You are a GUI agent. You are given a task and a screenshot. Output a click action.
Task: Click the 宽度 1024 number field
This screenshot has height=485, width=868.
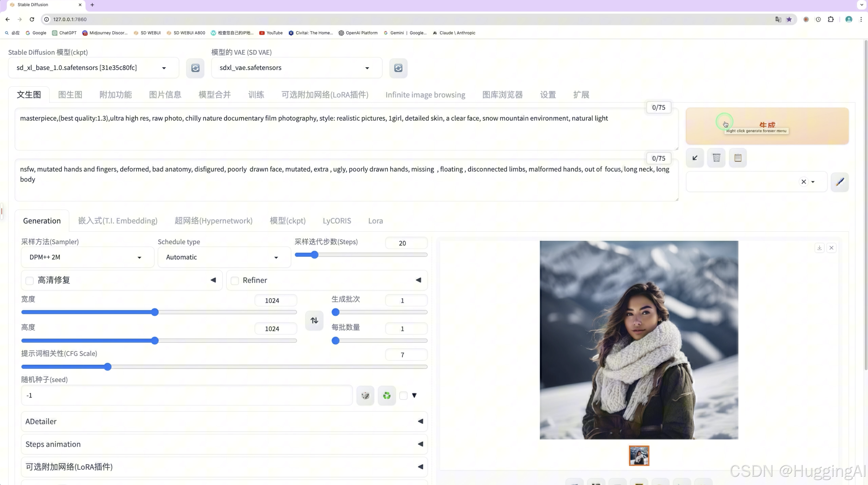click(276, 300)
